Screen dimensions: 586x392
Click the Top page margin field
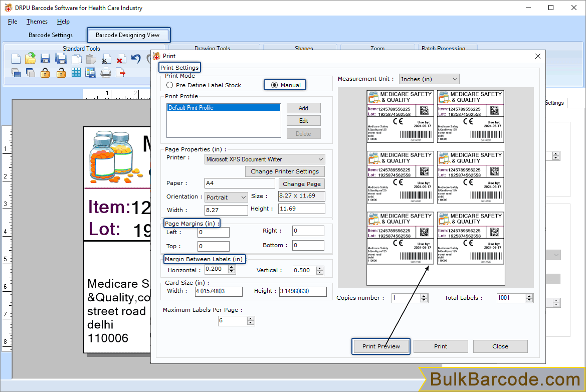pos(214,246)
